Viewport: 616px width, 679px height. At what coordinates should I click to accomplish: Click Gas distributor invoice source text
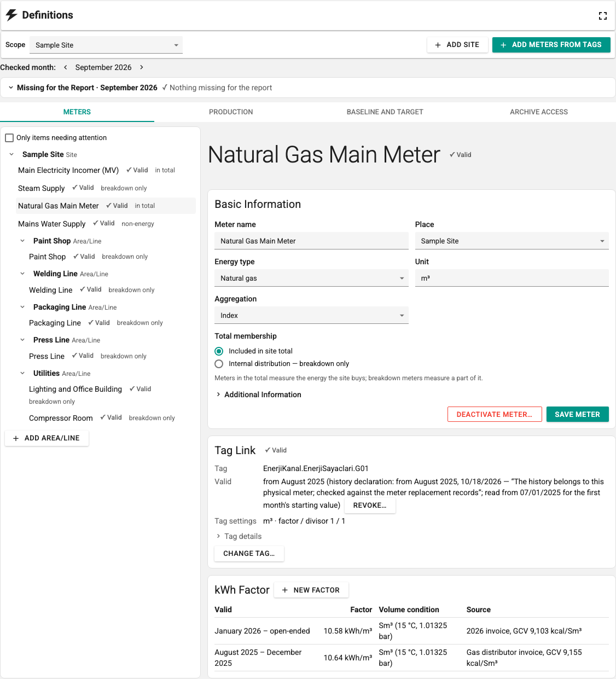(x=524, y=658)
